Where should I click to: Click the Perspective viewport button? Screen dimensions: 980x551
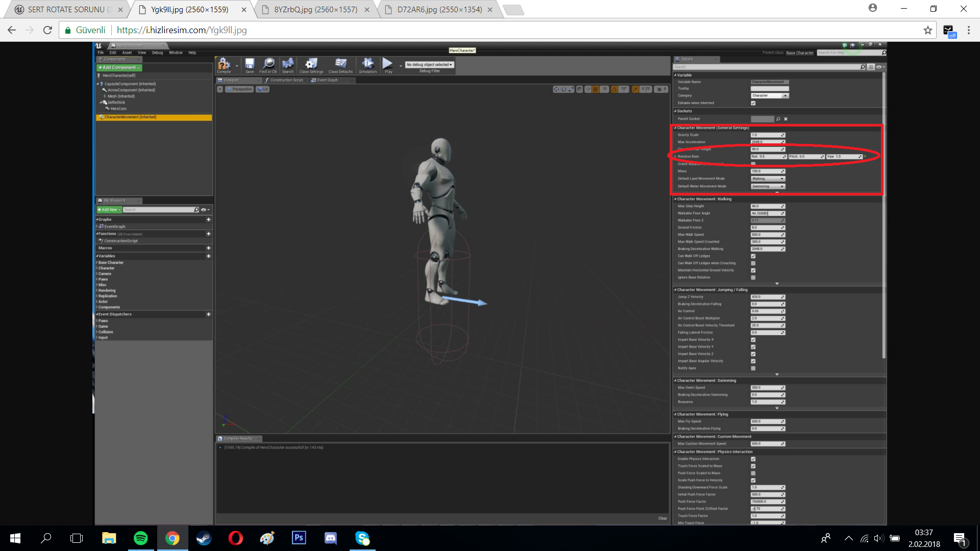click(x=239, y=89)
